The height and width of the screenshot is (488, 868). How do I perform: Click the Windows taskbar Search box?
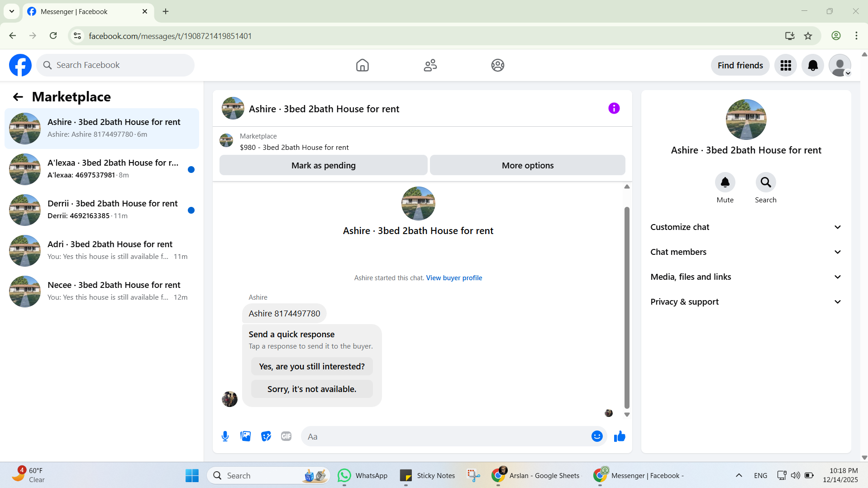click(x=268, y=475)
